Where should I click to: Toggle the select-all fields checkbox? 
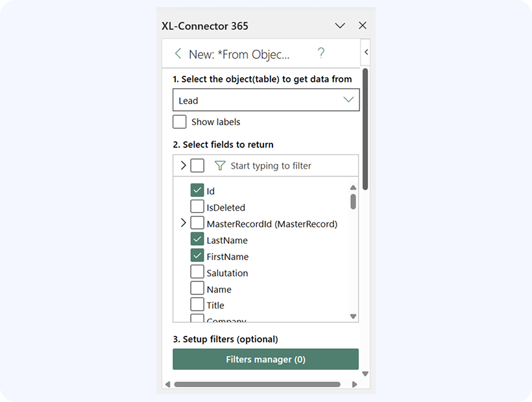point(197,166)
